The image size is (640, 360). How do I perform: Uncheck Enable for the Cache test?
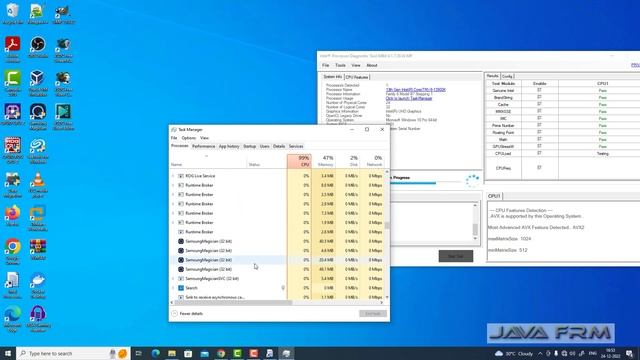[539, 104]
